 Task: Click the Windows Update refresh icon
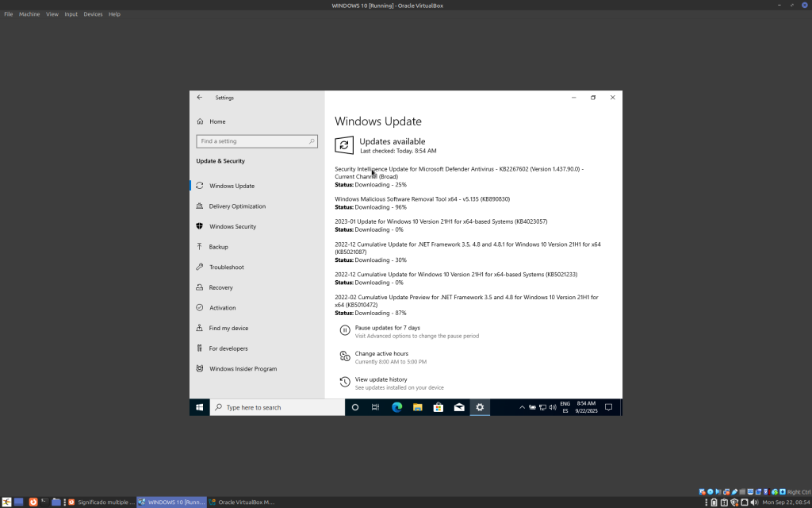pos(344,144)
